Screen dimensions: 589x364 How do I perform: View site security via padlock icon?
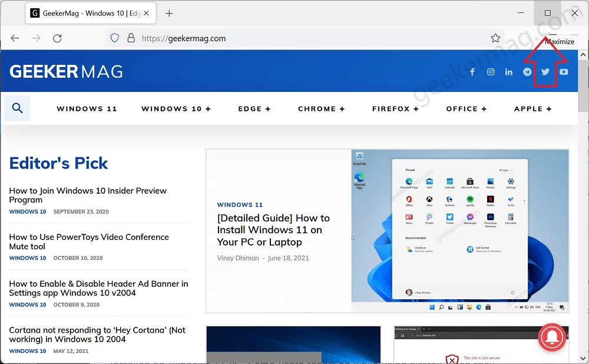pyautogui.click(x=131, y=38)
